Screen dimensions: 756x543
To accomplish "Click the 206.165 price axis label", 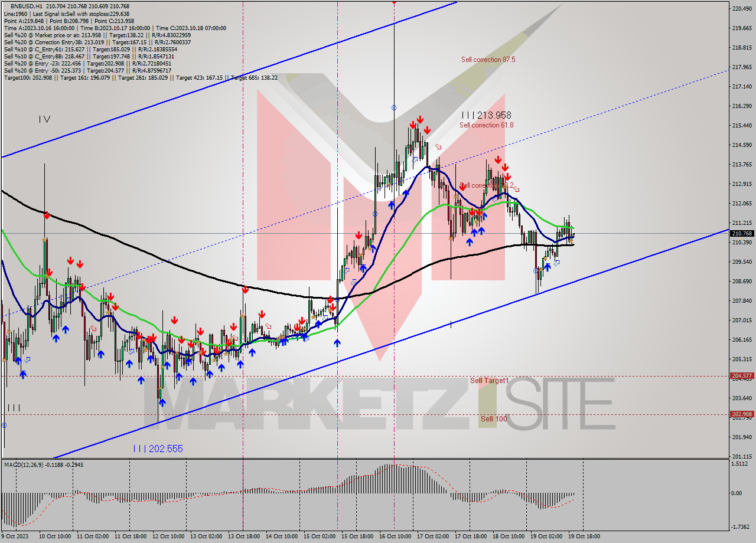I will [x=742, y=339].
